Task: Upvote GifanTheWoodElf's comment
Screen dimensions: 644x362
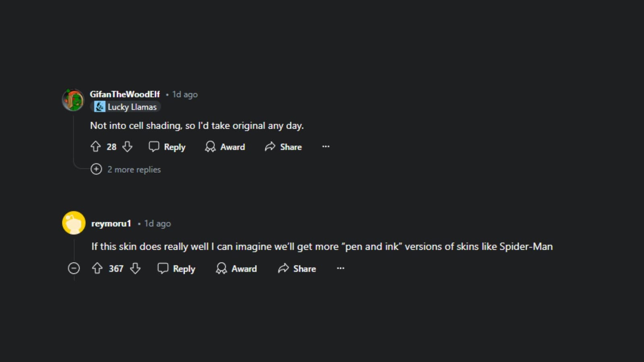Action: [x=95, y=147]
